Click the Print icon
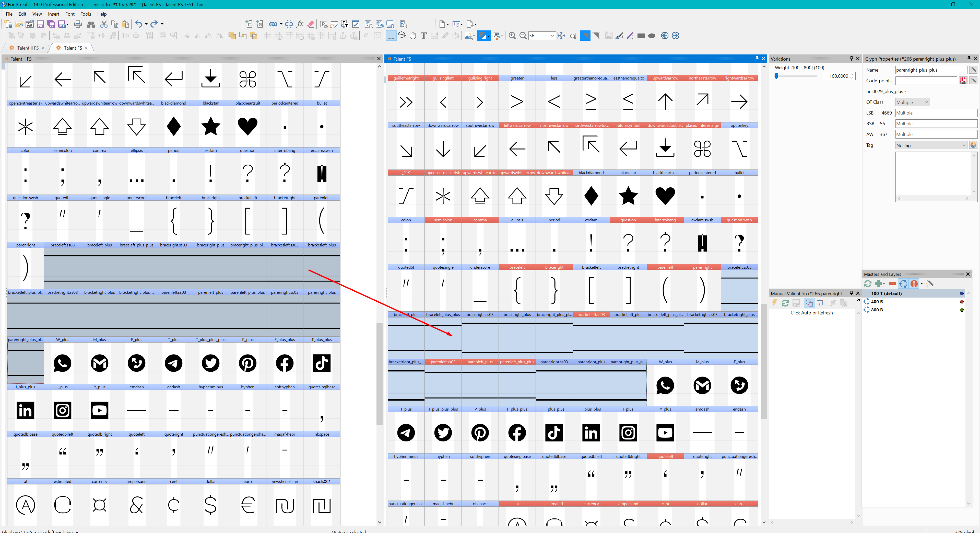The width and height of the screenshot is (980, 533). (78, 24)
